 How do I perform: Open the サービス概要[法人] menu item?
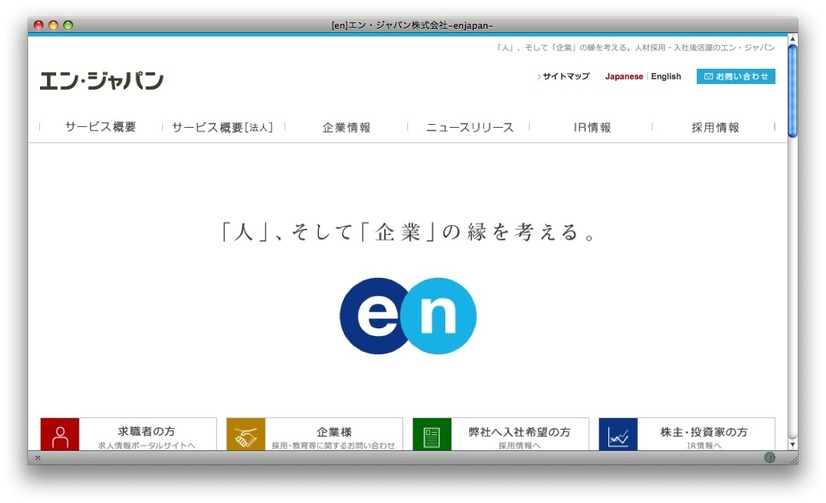pos(222,127)
